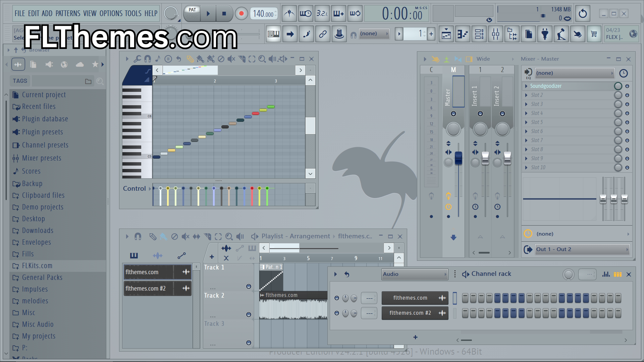This screenshot has width=644, height=362.
Task: Open the plugin picker plug icon
Action: 545,34
